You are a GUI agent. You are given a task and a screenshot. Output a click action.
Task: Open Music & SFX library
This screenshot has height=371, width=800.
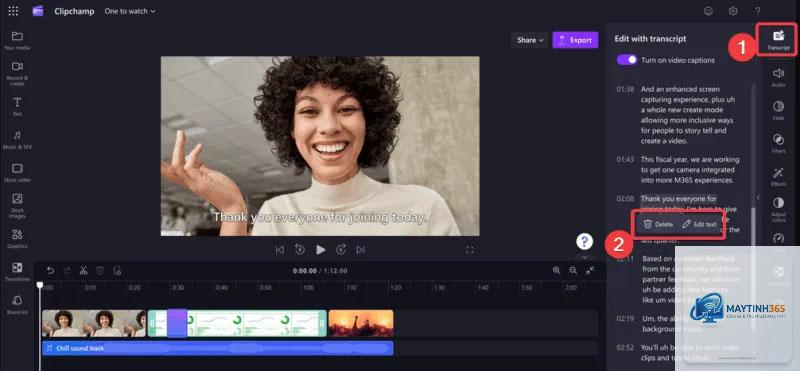tap(17, 140)
